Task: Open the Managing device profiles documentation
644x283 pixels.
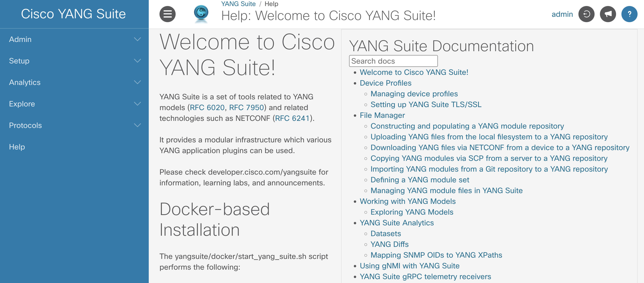Action: [x=414, y=94]
